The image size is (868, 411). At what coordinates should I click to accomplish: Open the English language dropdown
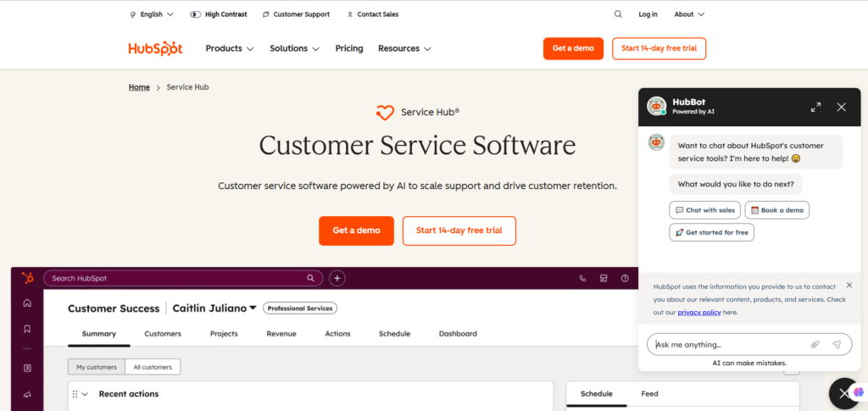pos(151,14)
